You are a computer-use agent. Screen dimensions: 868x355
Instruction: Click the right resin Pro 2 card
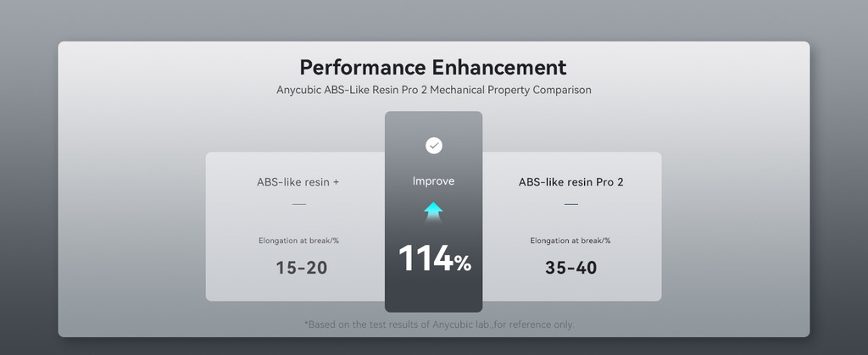(572, 227)
